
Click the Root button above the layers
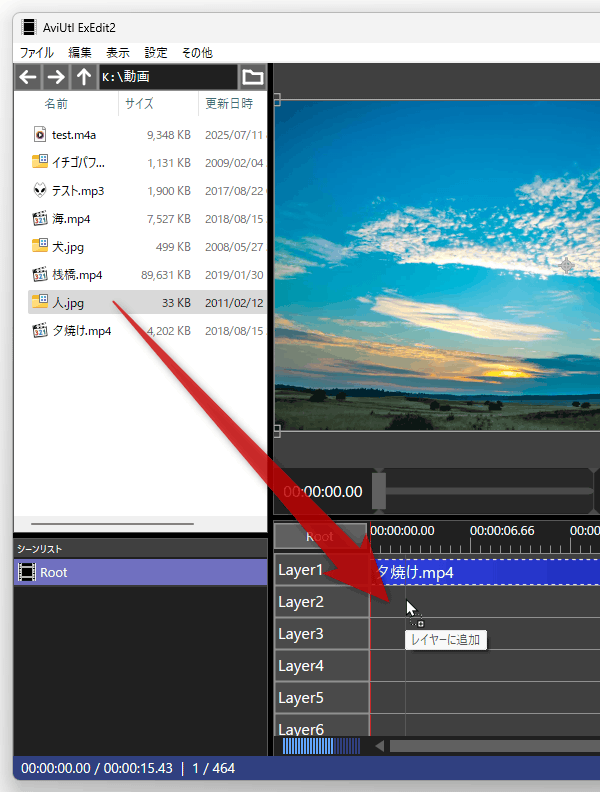[x=320, y=536]
